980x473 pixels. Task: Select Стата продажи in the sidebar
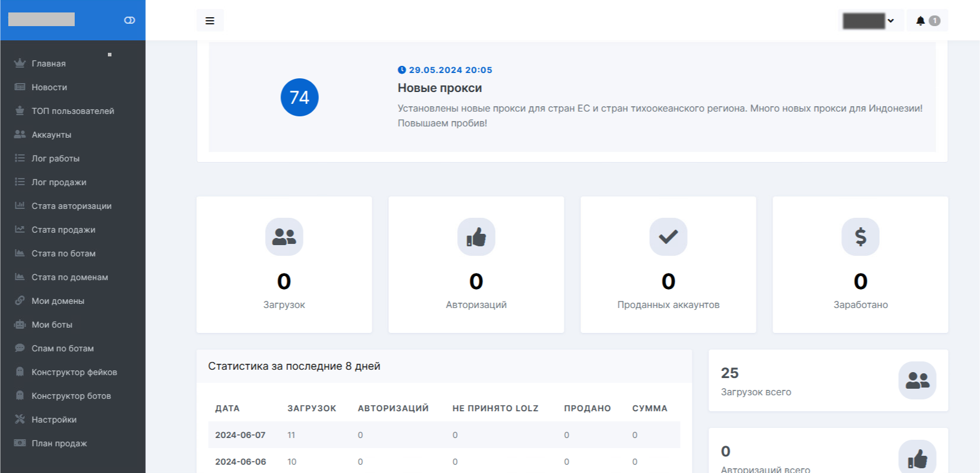[63, 230]
